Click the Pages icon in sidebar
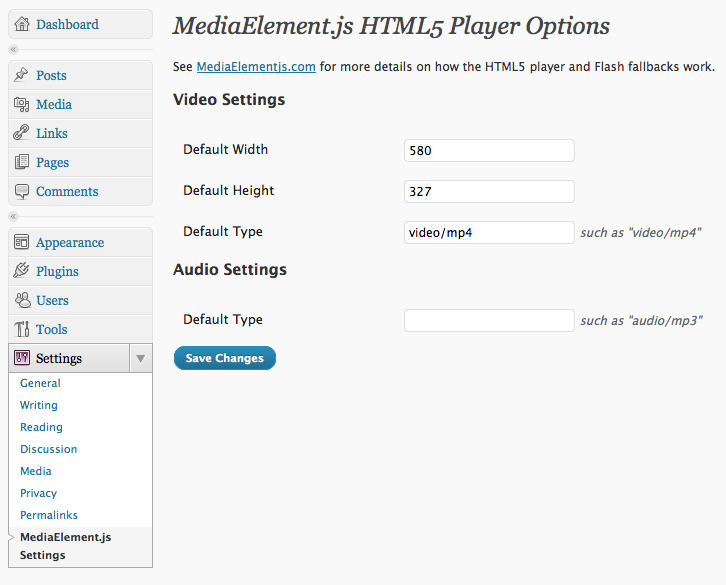Viewport: 726px width, 585px height. pyautogui.click(x=22, y=162)
